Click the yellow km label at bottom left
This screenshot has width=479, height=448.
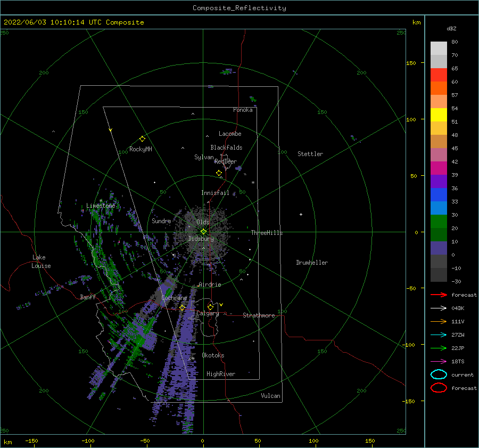[7, 442]
